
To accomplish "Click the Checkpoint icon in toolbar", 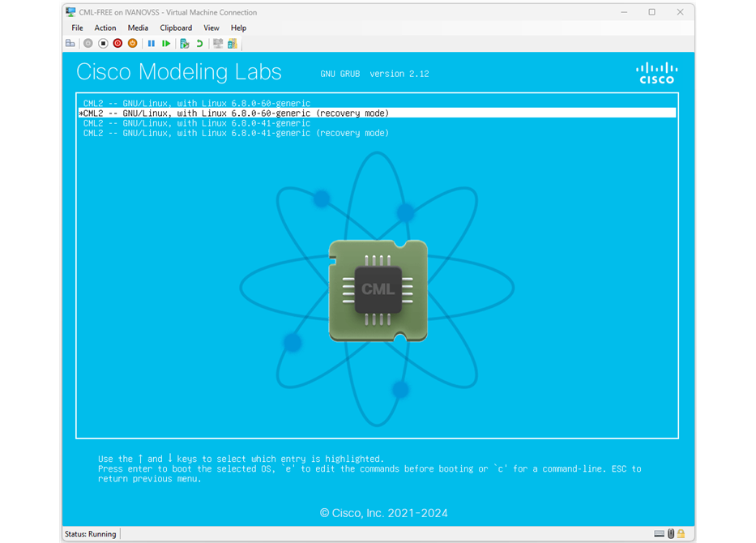I will click(184, 44).
